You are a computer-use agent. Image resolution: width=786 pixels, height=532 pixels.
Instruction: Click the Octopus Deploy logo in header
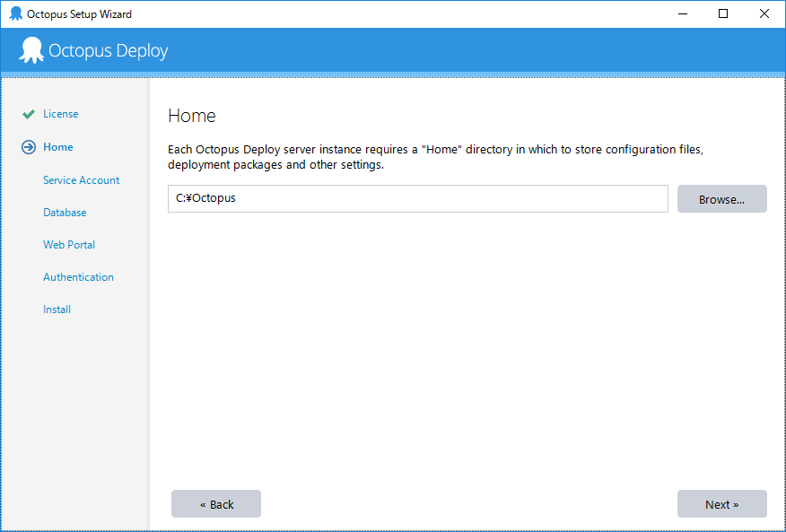[93, 50]
